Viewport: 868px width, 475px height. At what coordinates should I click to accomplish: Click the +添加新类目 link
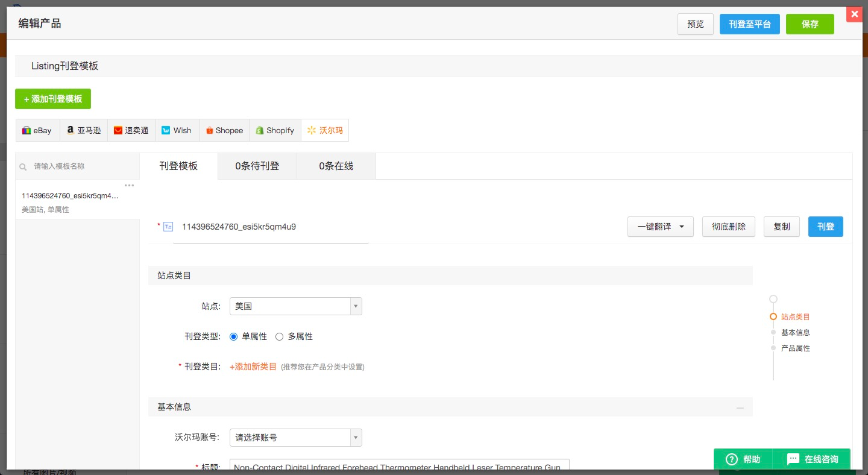click(x=253, y=366)
